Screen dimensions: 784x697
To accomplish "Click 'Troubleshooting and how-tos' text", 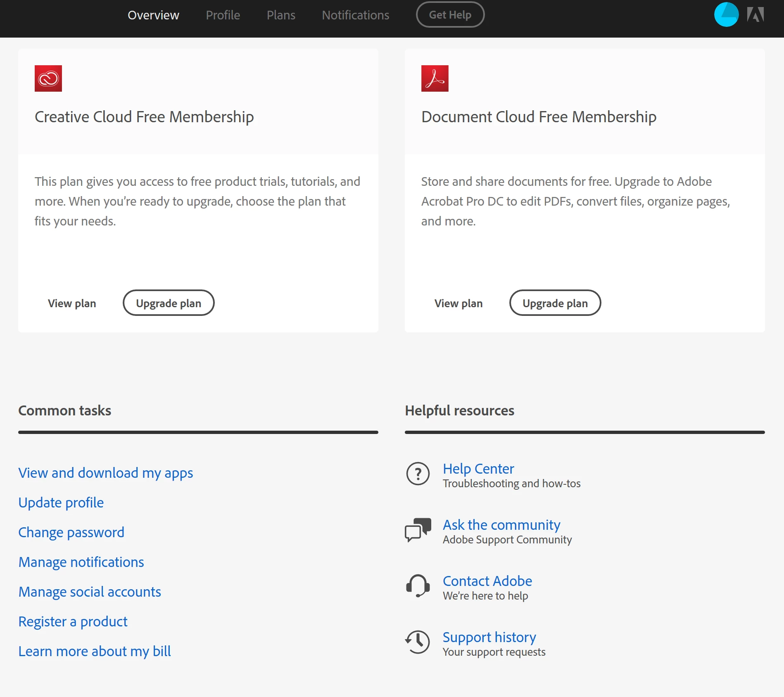I will (x=511, y=484).
